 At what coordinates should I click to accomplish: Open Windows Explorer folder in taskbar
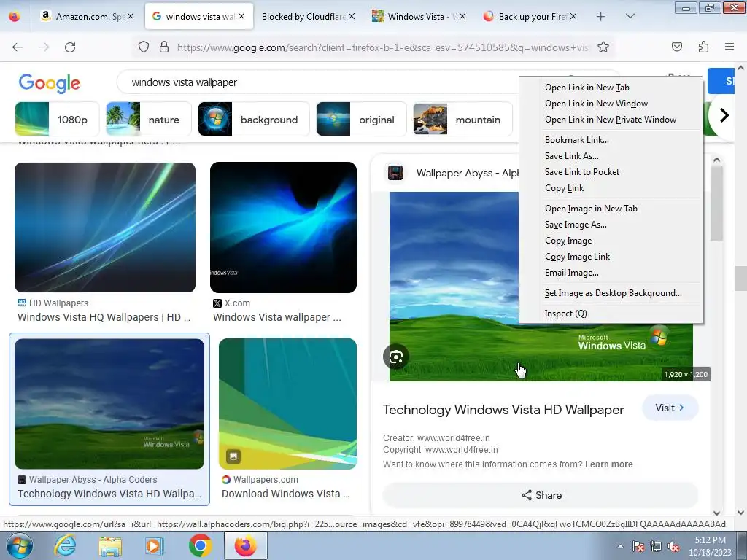110,545
